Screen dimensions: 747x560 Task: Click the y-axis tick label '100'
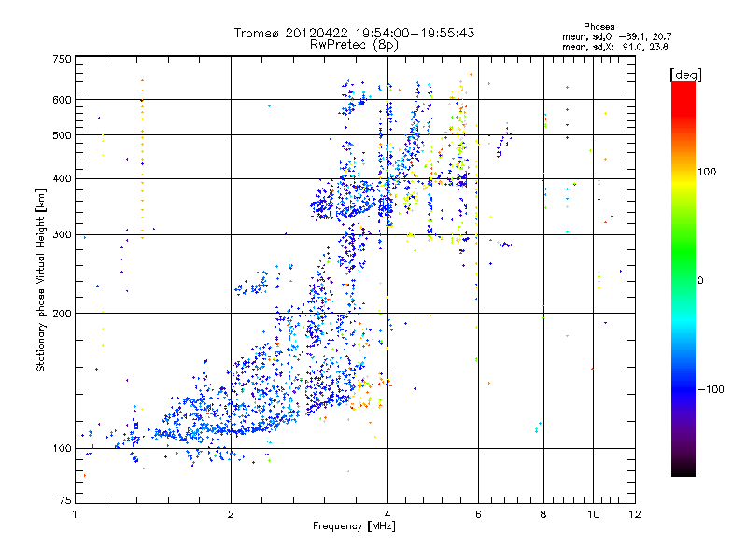(62, 448)
